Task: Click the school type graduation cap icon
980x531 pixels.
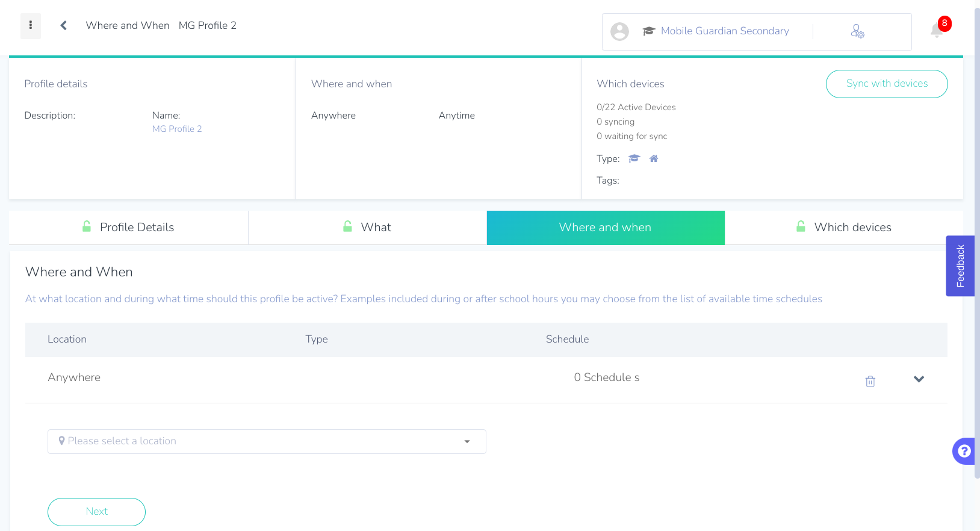Action: point(634,158)
